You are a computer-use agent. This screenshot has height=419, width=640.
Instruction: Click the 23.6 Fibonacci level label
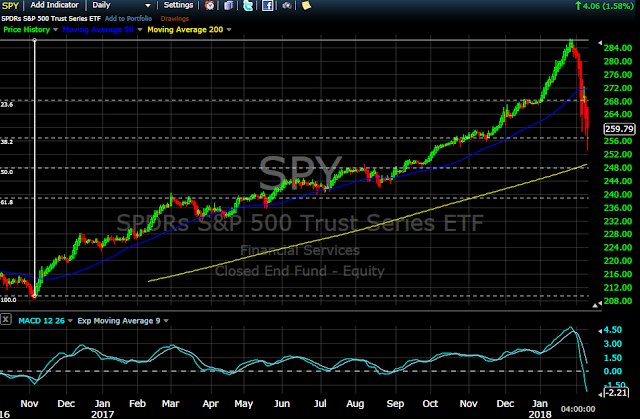pyautogui.click(x=7, y=105)
